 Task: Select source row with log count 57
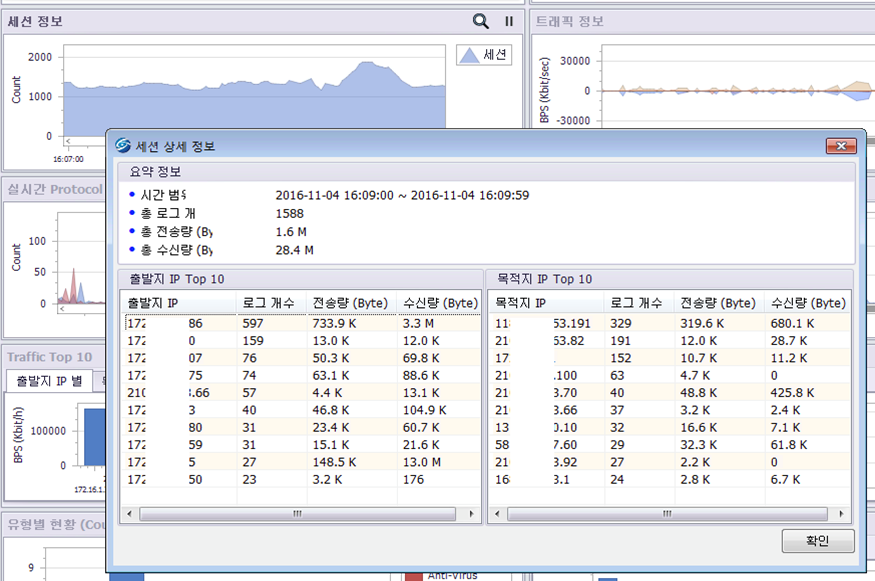coord(302,392)
